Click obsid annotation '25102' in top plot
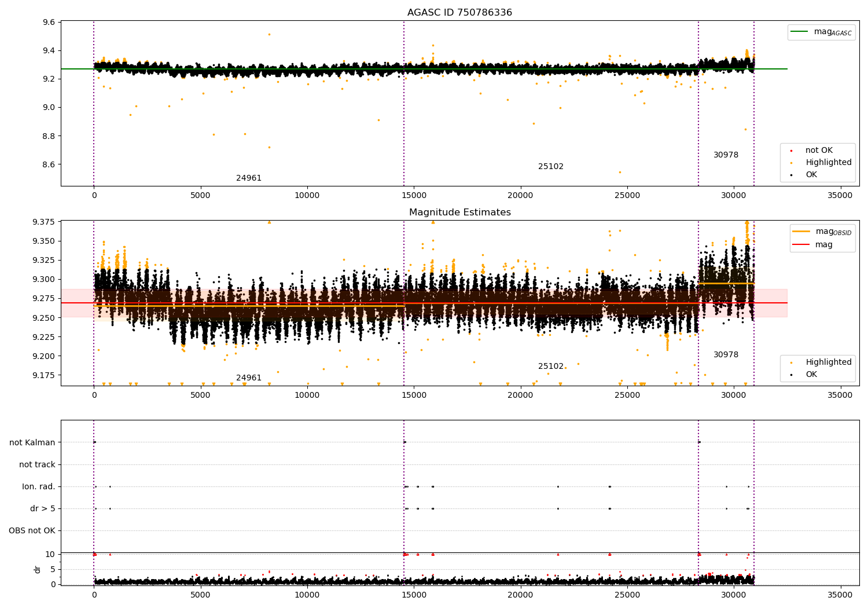This screenshot has height=608, width=868. pos(551,167)
